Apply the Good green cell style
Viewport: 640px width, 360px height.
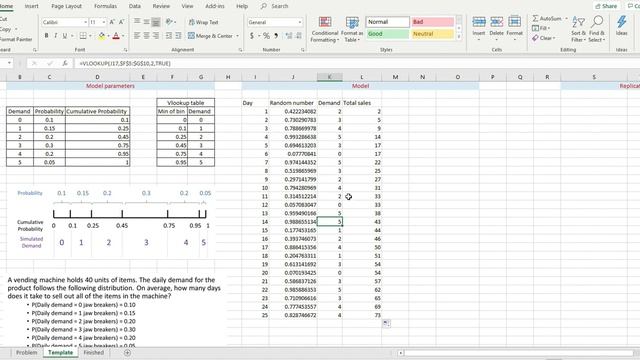tap(387, 34)
